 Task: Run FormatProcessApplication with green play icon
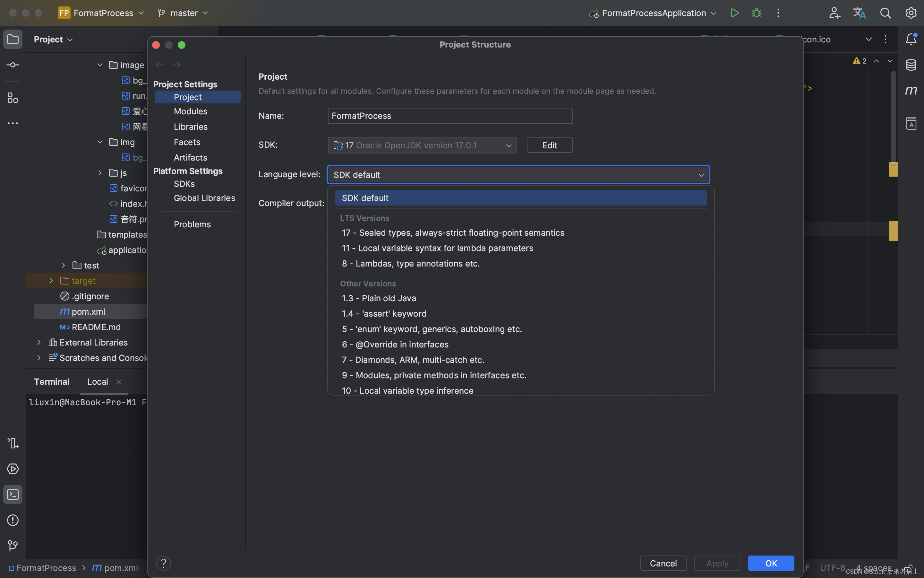[734, 13]
